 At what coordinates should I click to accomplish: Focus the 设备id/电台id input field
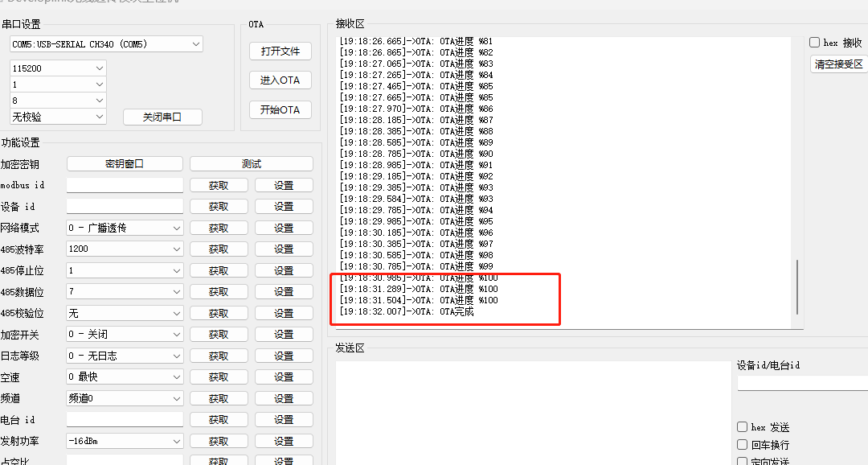[802, 384]
